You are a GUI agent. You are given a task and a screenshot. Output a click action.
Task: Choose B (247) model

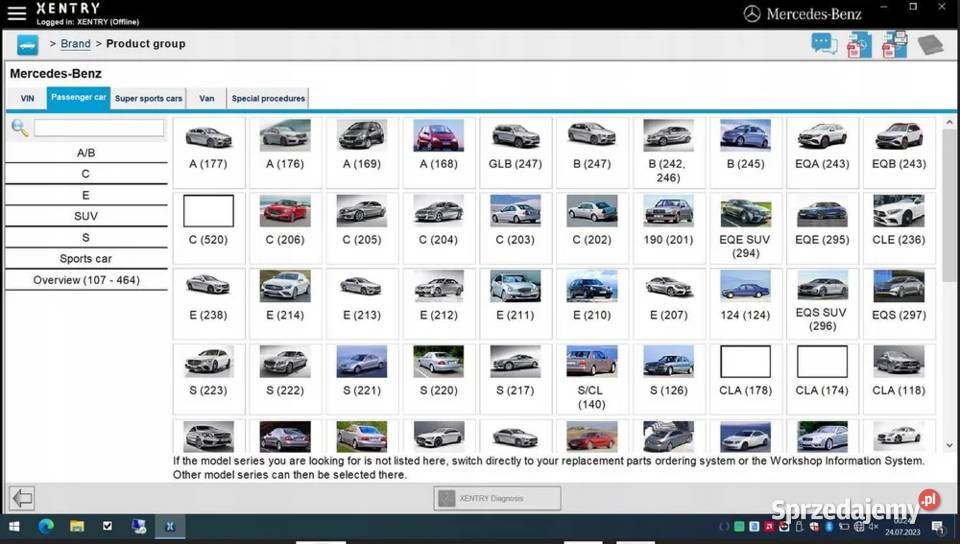(592, 152)
